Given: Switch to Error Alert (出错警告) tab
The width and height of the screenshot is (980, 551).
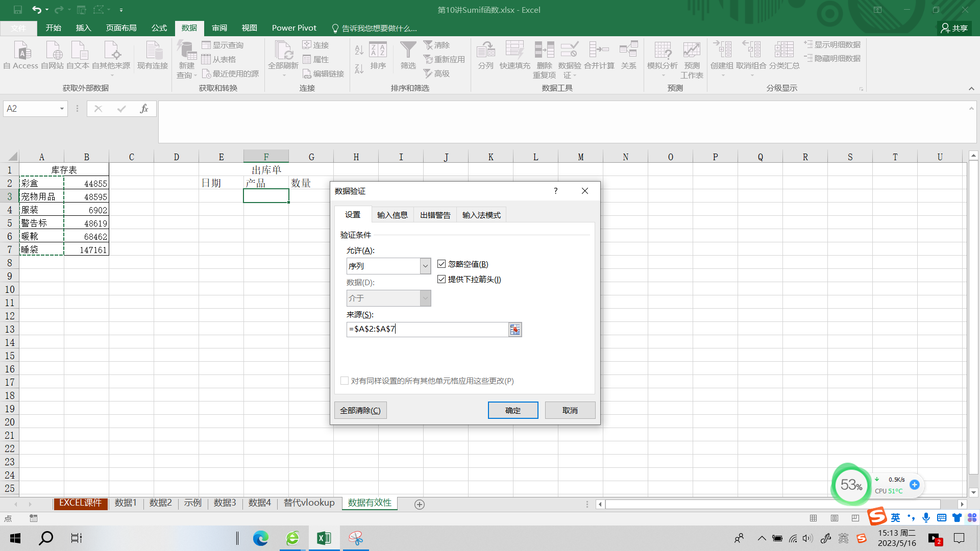Looking at the screenshot, I should pyautogui.click(x=435, y=215).
